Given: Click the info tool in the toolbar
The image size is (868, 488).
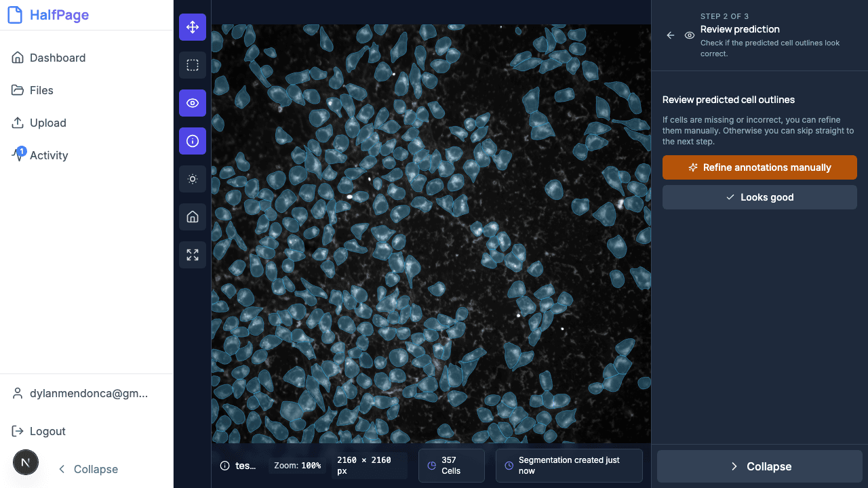Looking at the screenshot, I should (192, 141).
